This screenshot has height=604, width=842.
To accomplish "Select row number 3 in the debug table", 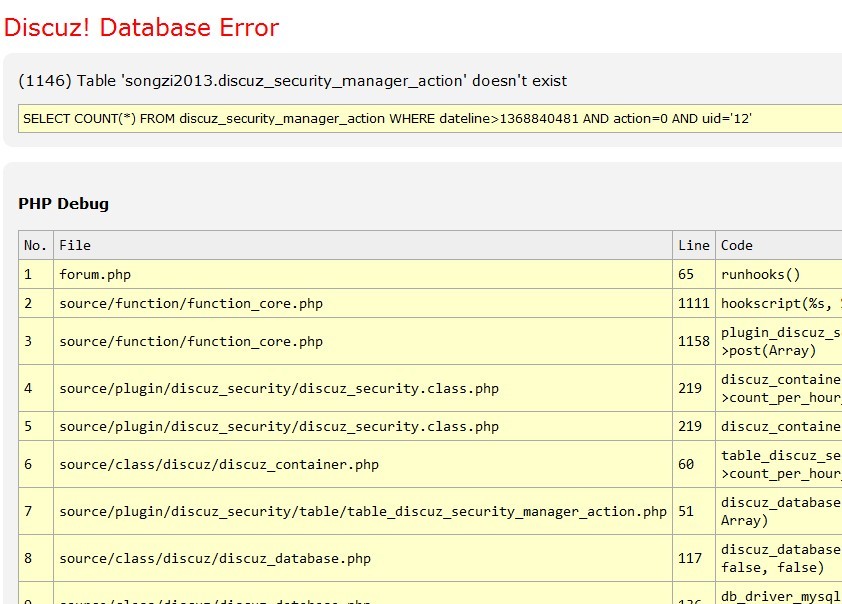I will (36, 341).
